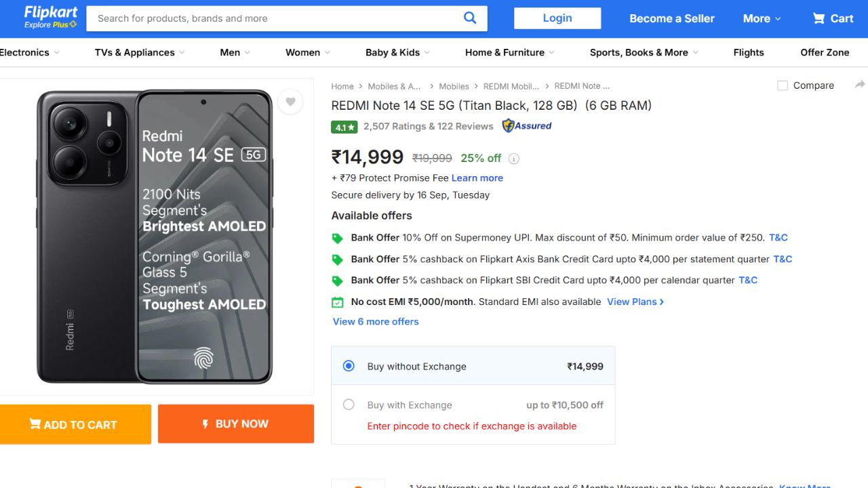Click Secure delivery by 16 Sep text
This screenshot has height=488, width=868.
click(410, 195)
